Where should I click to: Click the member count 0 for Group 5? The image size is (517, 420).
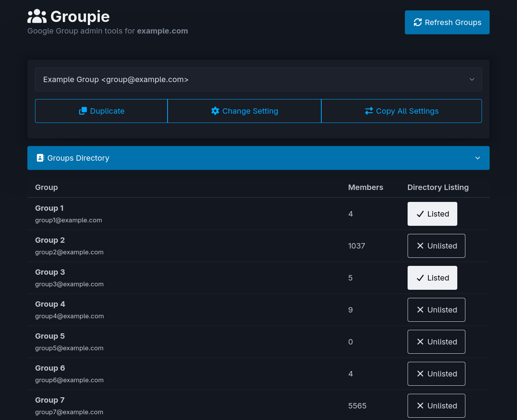pyautogui.click(x=351, y=342)
